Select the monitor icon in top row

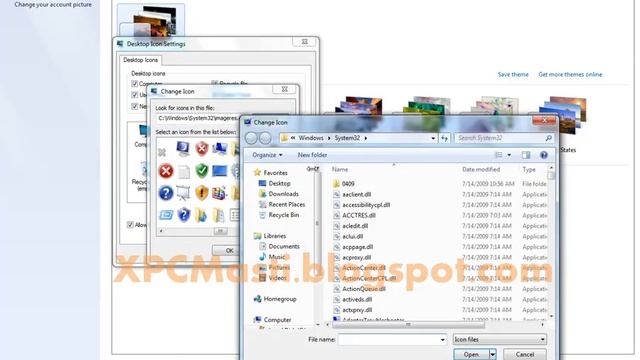point(183,149)
